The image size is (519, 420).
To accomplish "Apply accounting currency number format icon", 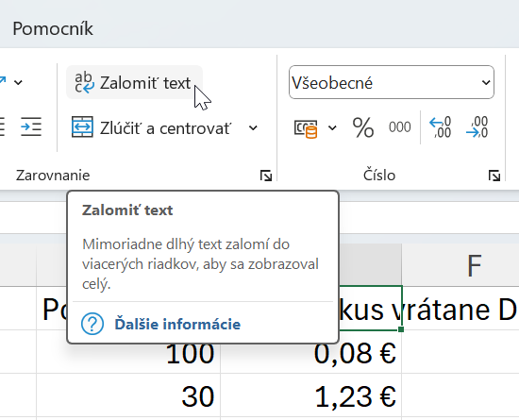I will point(306,128).
